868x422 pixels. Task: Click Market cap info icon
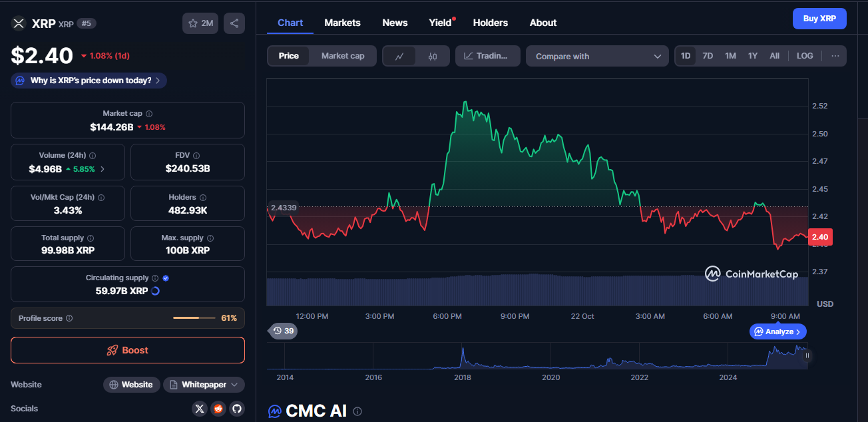point(149,114)
